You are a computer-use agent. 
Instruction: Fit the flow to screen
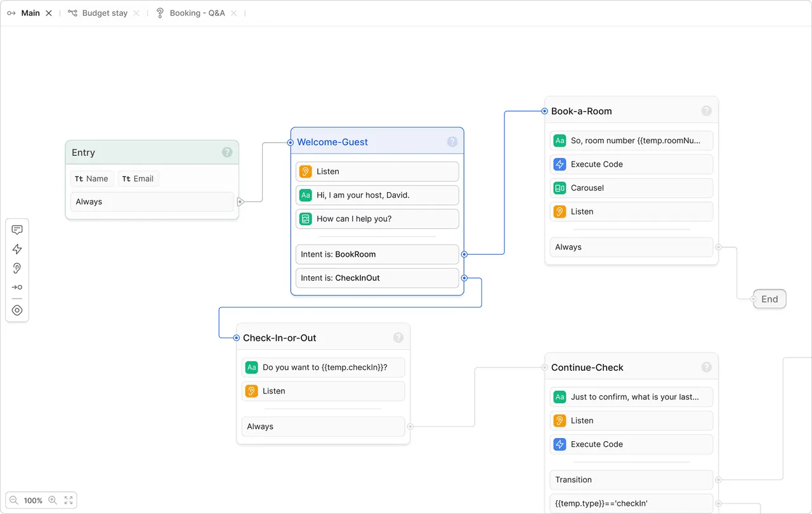pyautogui.click(x=69, y=500)
